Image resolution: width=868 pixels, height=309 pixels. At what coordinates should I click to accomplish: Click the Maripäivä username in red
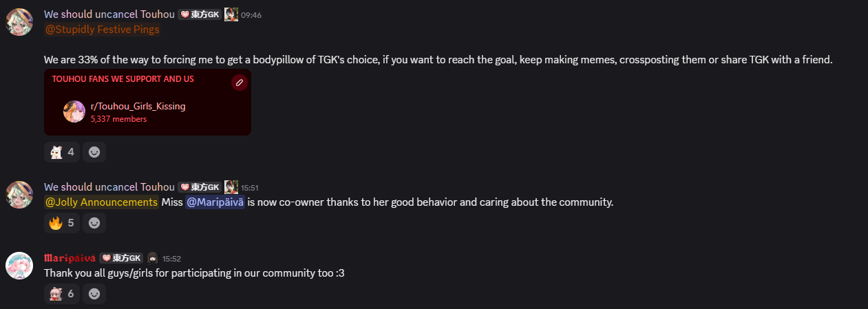coord(70,258)
